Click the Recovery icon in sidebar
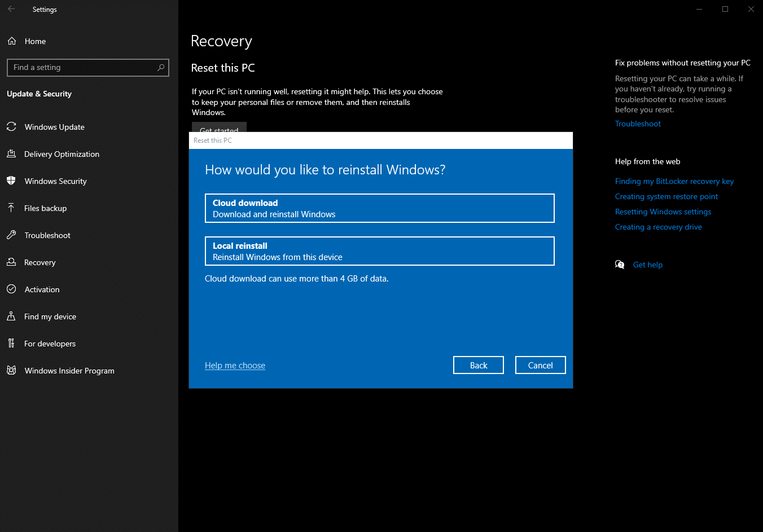This screenshot has width=763, height=532. 11,262
